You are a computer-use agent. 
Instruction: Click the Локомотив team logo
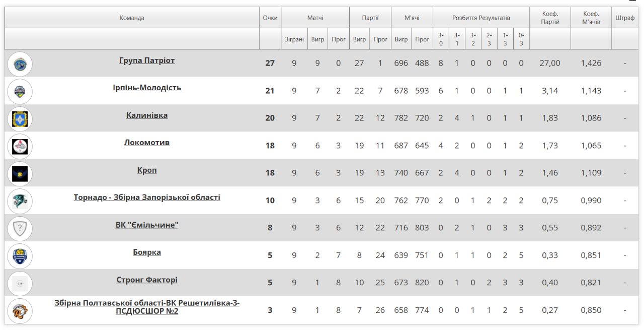[20, 146]
